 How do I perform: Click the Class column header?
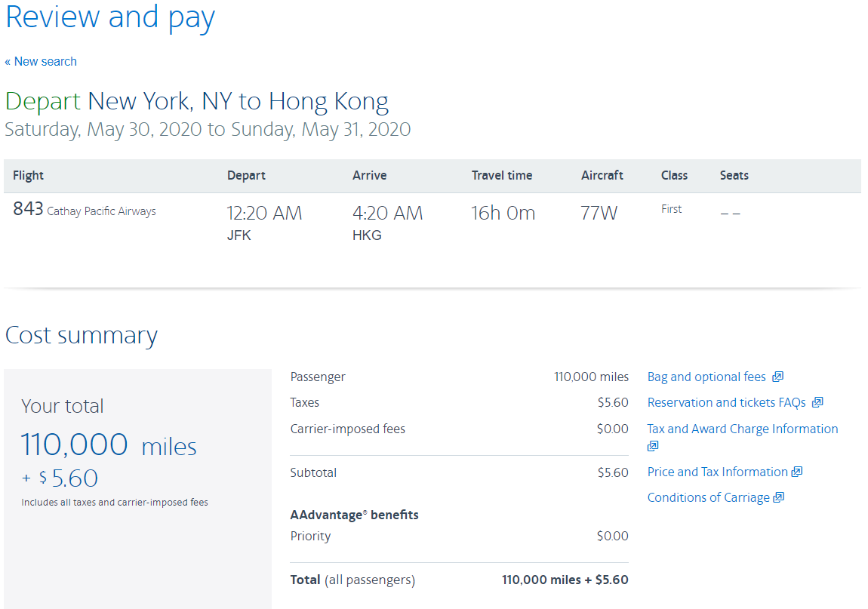(x=674, y=176)
